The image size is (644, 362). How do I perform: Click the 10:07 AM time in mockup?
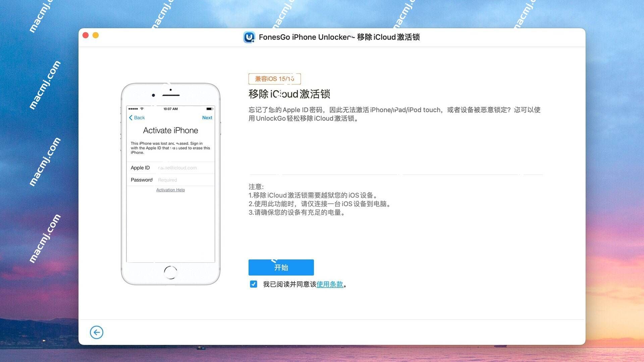click(x=170, y=109)
